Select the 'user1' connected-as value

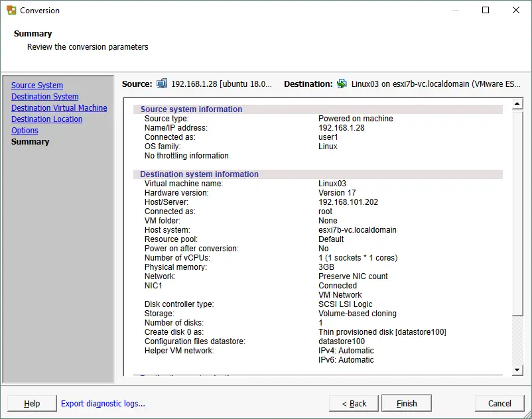[328, 137]
